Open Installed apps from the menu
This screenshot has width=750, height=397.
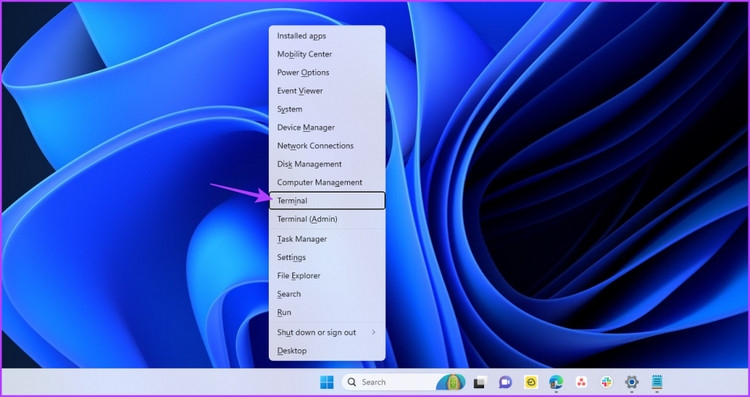[x=327, y=36]
